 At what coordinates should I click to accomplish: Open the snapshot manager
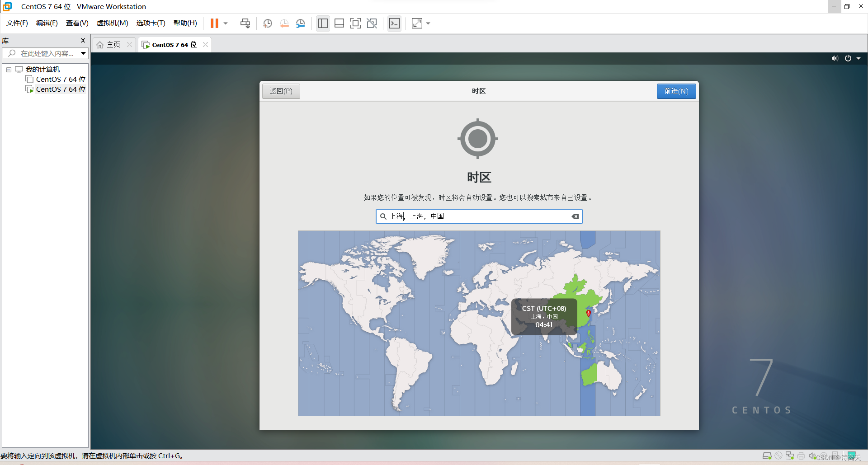(301, 23)
